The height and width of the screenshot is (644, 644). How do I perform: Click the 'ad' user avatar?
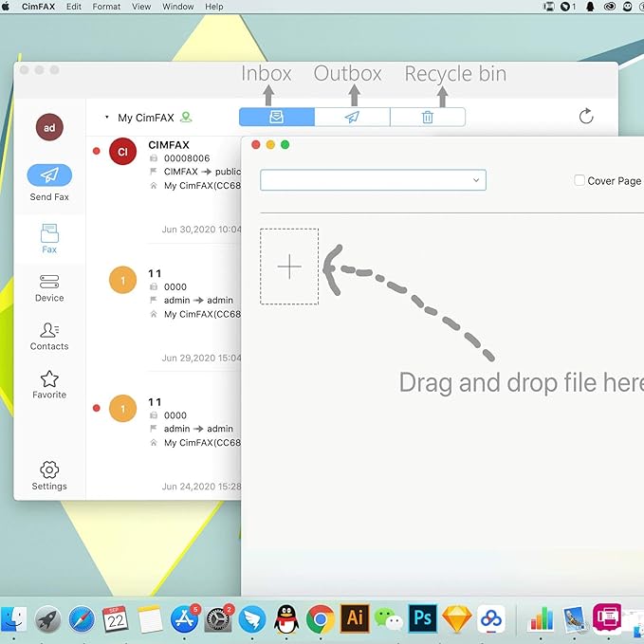click(49, 127)
